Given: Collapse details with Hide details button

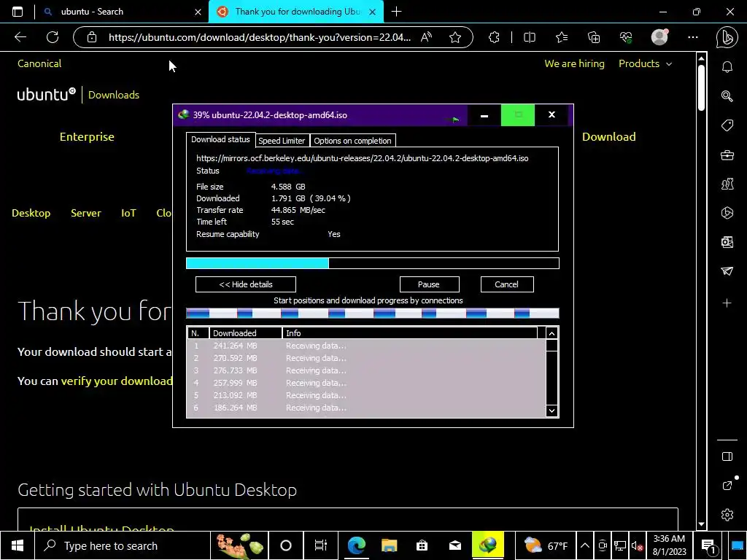Looking at the screenshot, I should [246, 284].
